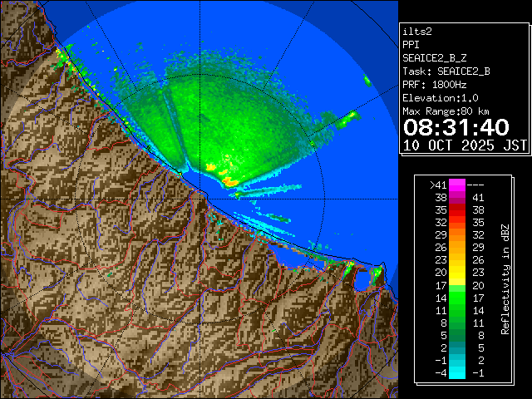The width and height of the screenshot is (532, 399).
Task: Pick the bright green 14–17 dBZ swatch
Action: click(x=456, y=297)
